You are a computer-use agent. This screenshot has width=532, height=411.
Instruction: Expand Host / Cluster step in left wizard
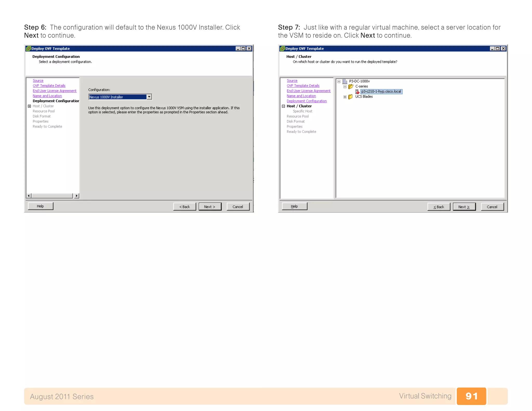click(x=29, y=106)
